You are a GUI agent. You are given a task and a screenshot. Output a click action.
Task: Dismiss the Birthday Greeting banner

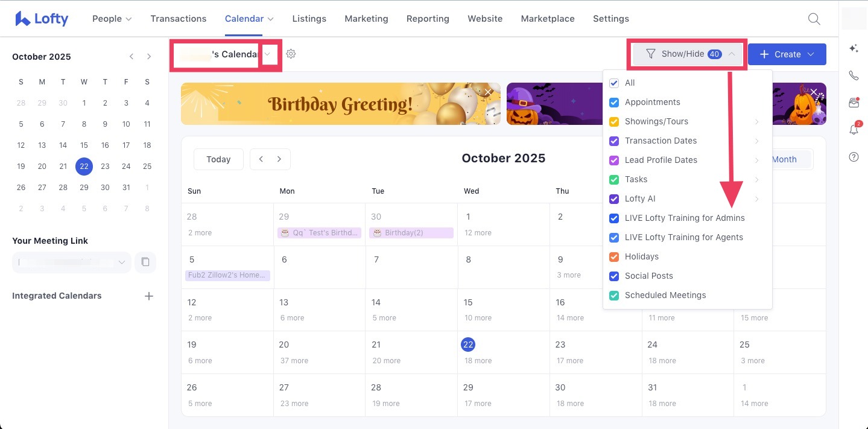pyautogui.click(x=488, y=92)
